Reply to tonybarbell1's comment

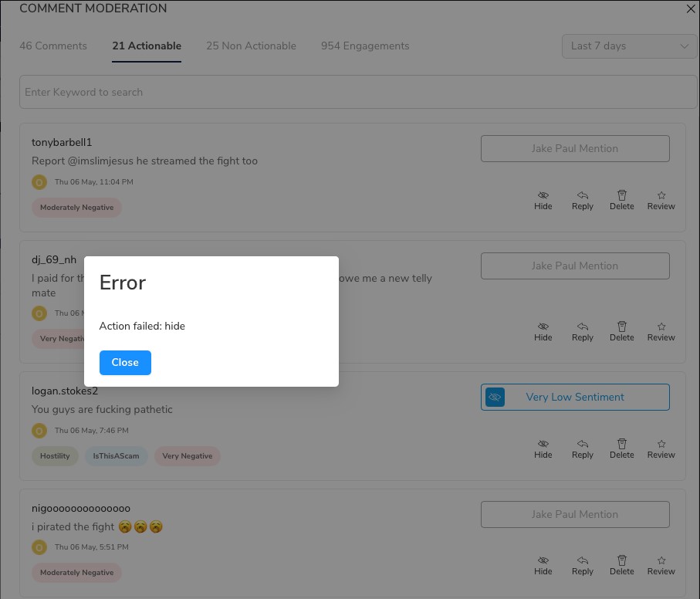(x=582, y=201)
